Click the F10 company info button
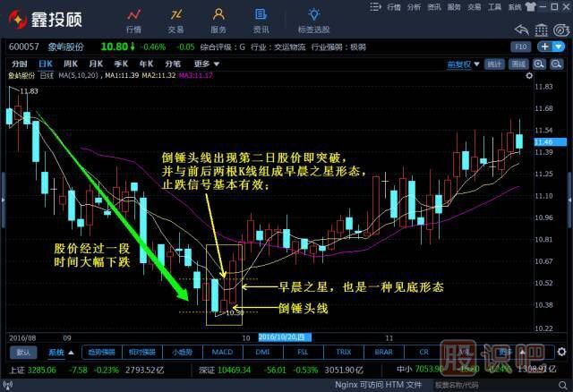 coord(522,47)
